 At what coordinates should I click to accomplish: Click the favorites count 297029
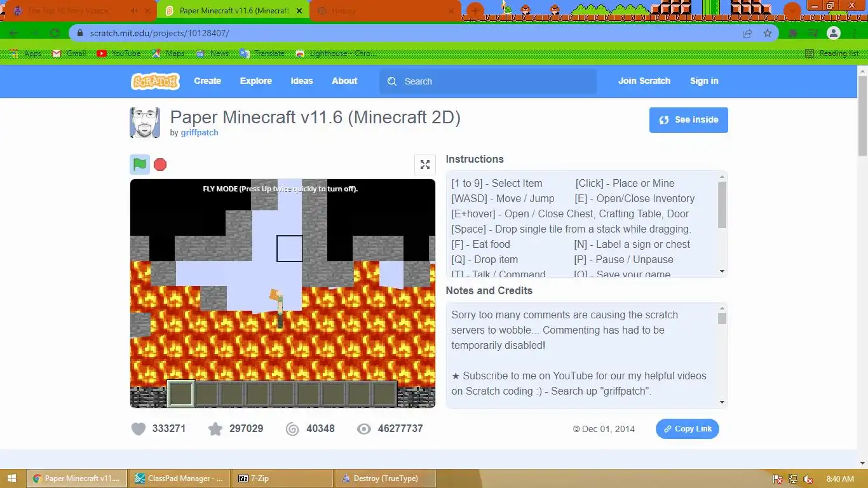pos(247,429)
